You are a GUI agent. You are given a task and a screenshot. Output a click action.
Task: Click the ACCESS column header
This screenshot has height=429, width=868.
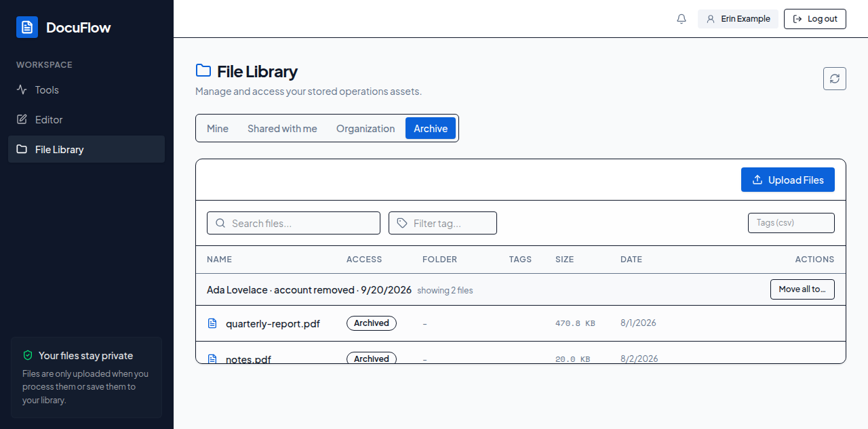pos(364,259)
